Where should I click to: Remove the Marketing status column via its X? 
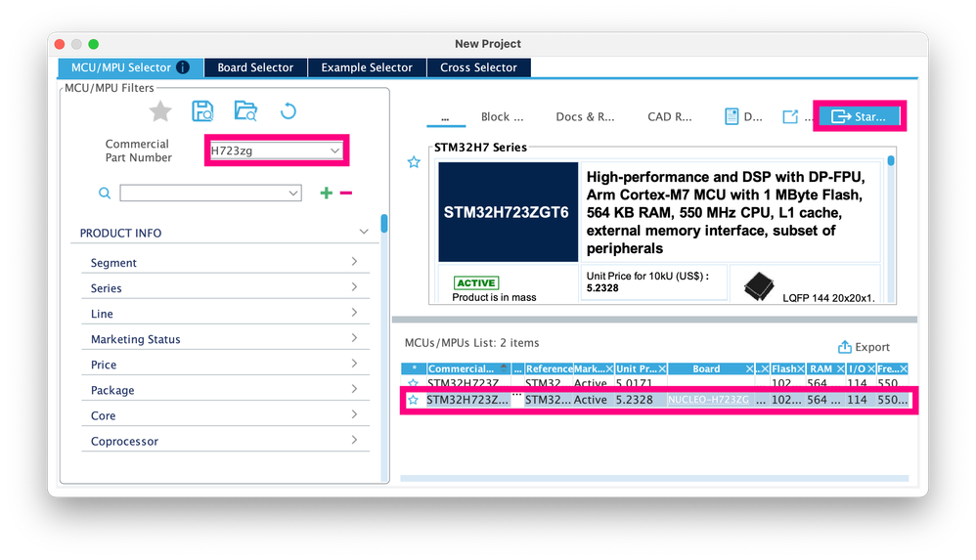tap(609, 369)
